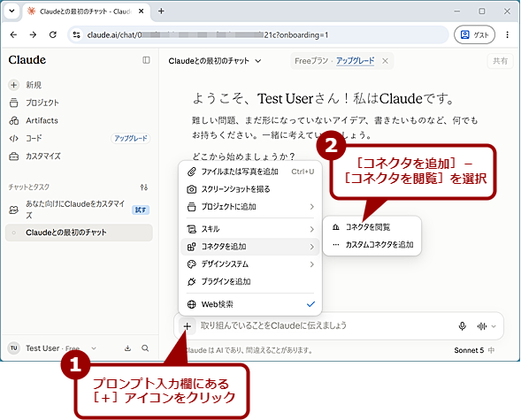Open Customize Claude for you task
The height and width of the screenshot is (420, 521).
pos(79,210)
